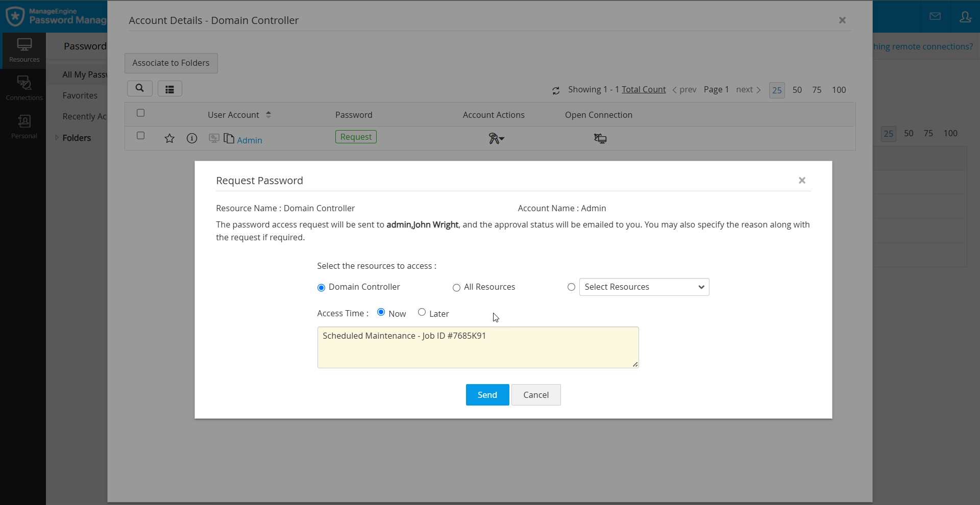Select the Domain Controller radio button
This screenshot has width=980, height=505.
coord(321,288)
